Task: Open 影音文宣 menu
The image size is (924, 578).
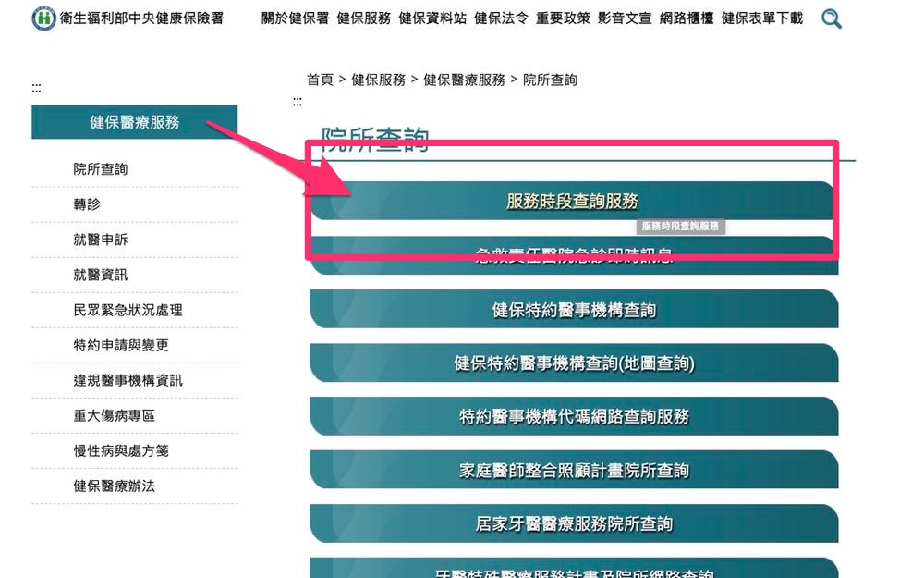Action: (625, 18)
